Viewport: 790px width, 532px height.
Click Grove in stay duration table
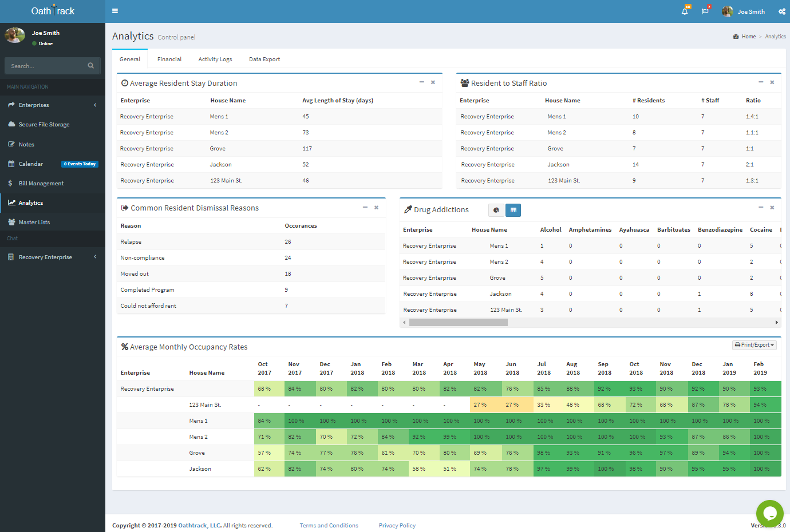tap(218, 149)
